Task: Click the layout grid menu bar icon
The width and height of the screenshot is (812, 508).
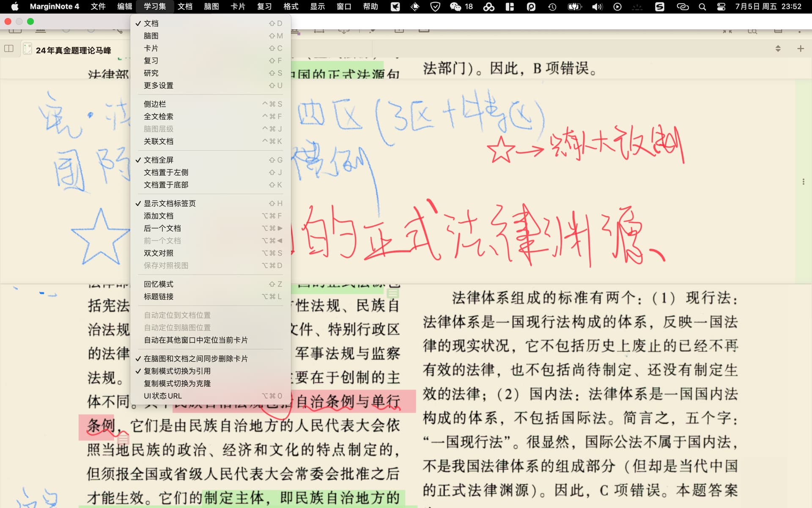Action: click(510, 6)
